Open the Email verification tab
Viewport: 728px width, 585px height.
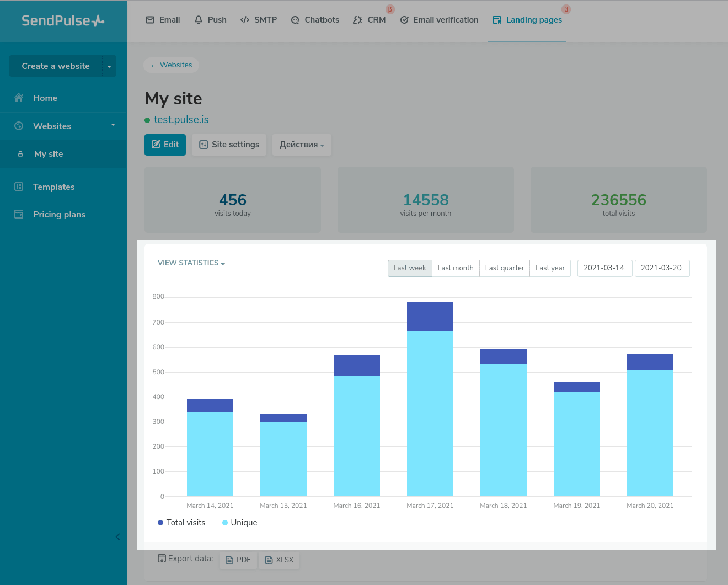439,20
